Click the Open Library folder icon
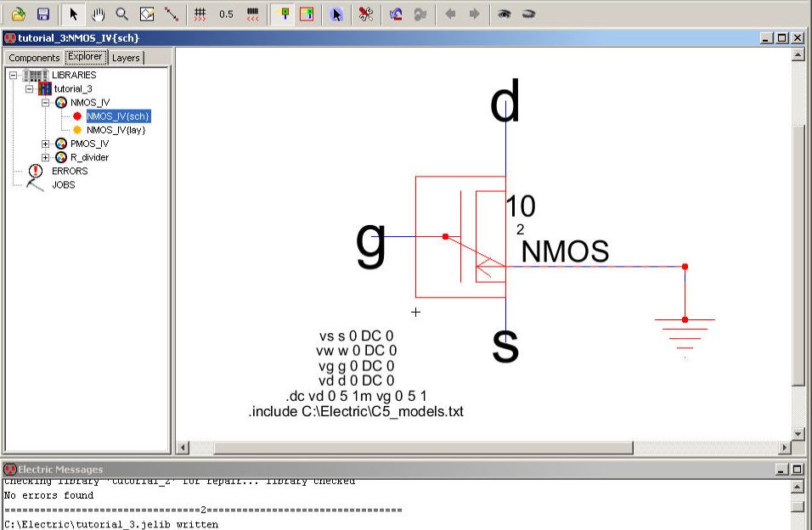Viewport: 812px width, 530px height. click(19, 14)
